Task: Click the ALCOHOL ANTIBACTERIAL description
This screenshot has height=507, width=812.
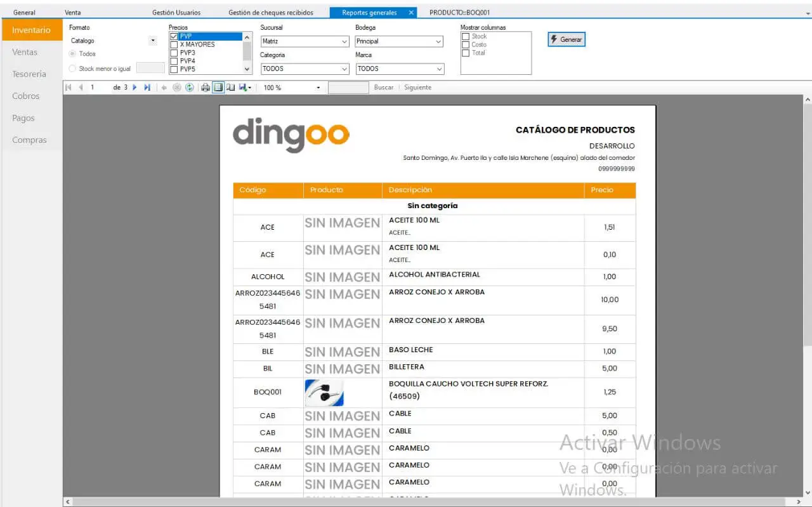Action: point(435,275)
